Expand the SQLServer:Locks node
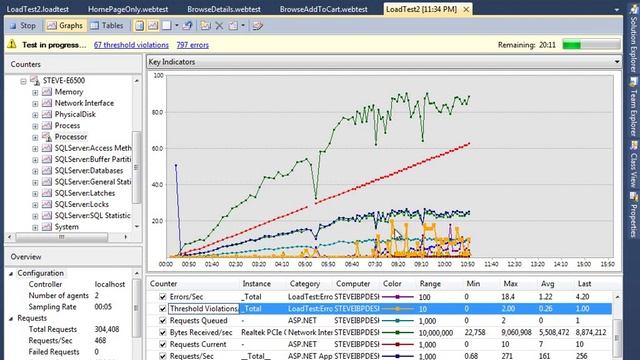The image size is (640, 360). [x=35, y=205]
